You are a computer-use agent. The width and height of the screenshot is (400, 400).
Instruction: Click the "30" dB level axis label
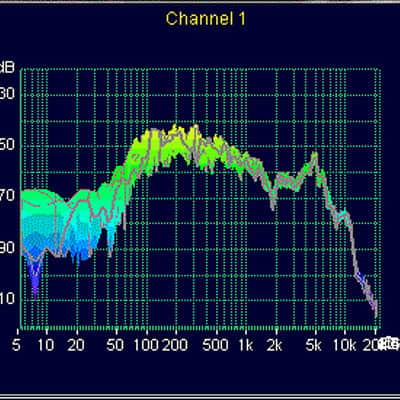coord(7,94)
